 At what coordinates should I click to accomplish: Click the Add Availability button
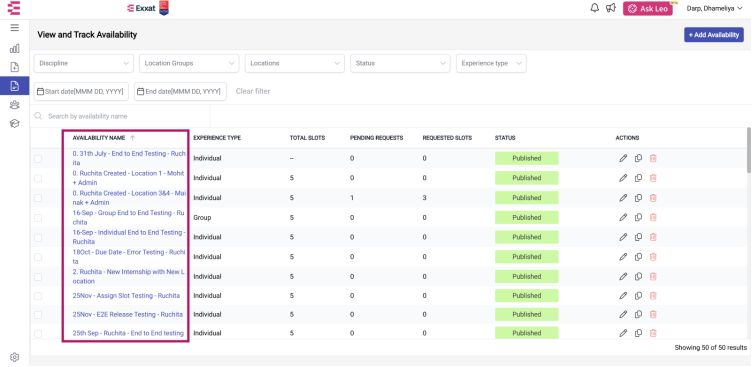point(714,35)
